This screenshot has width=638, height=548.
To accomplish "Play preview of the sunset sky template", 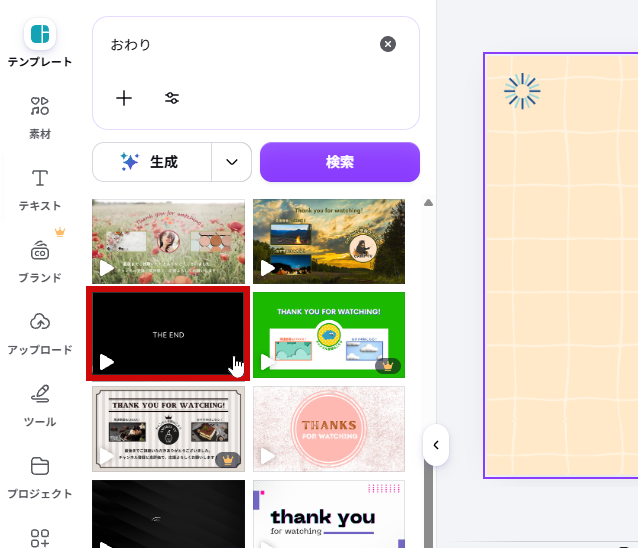I will (x=267, y=268).
